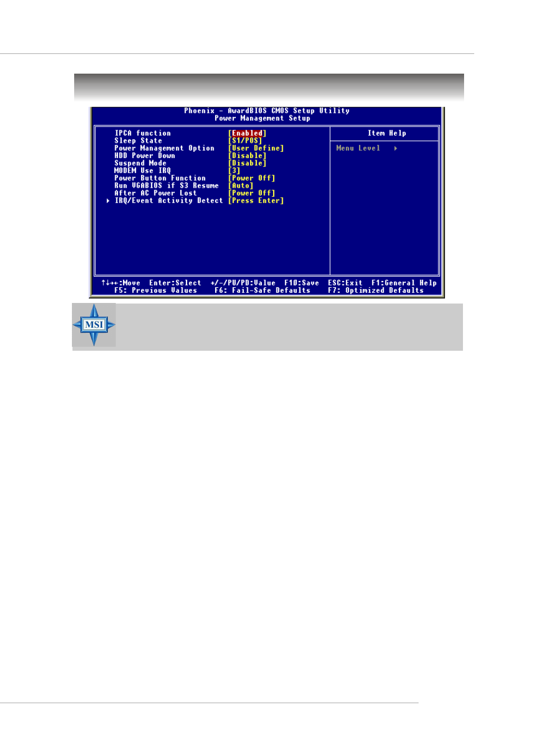Viewport: 536px width, 756px height.
Task: Select the Suspend Mode label
Action: point(140,163)
